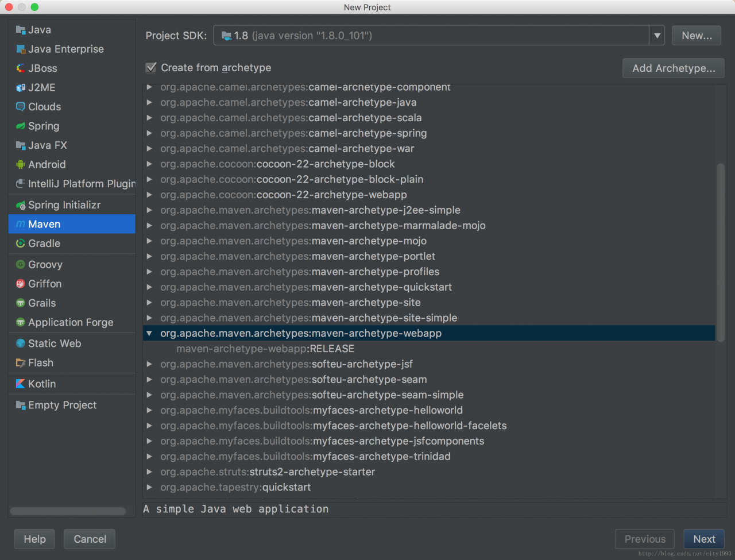Click the Java Enterprise icon

[21, 49]
